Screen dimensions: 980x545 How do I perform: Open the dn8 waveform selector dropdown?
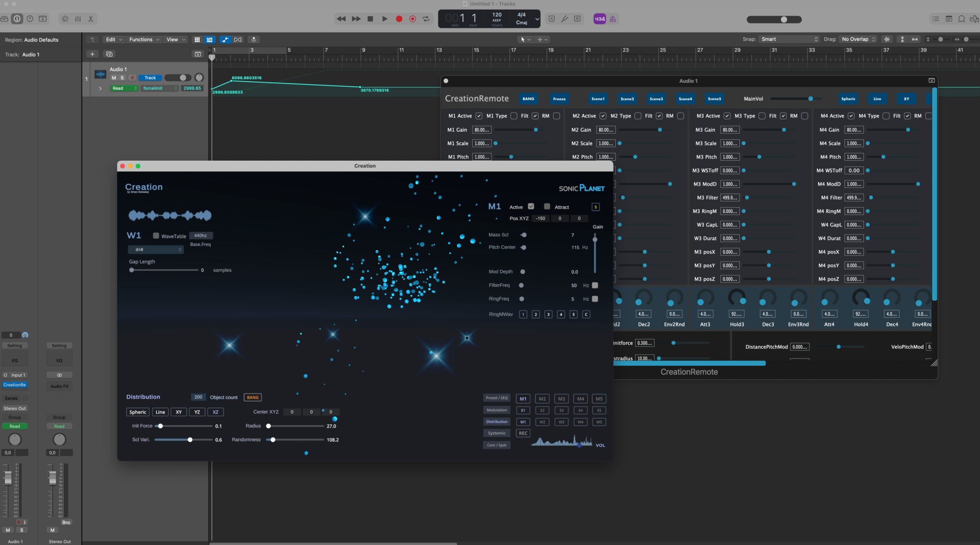[x=156, y=249]
